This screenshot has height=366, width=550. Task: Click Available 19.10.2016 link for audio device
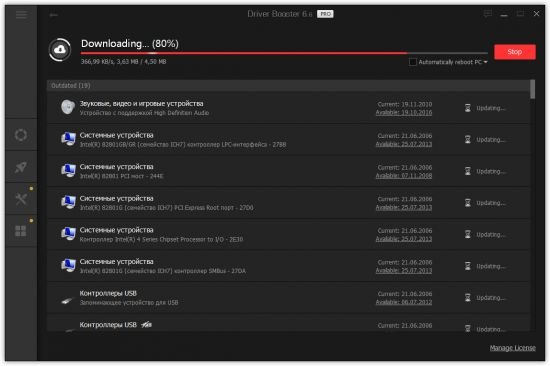pyautogui.click(x=404, y=112)
